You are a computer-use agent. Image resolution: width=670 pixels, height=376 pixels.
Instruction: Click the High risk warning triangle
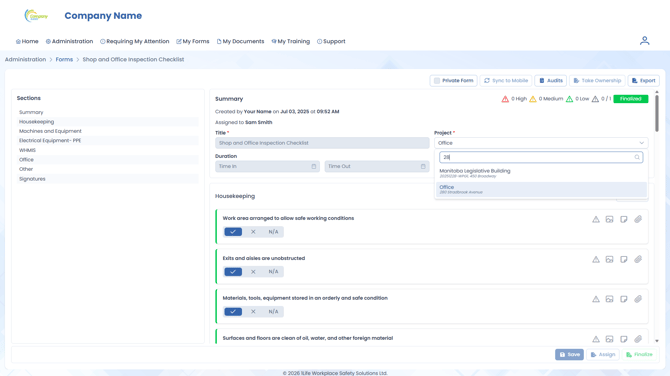pyautogui.click(x=505, y=99)
